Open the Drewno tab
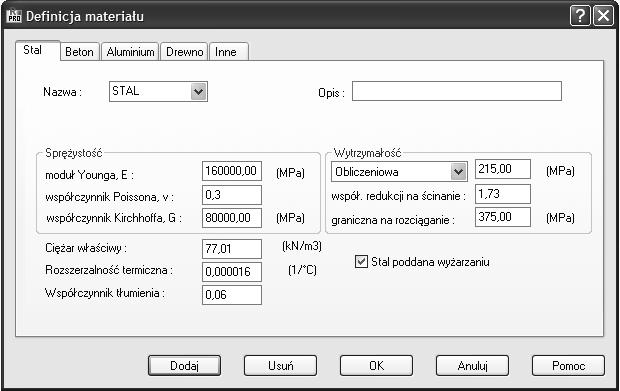 (x=184, y=52)
